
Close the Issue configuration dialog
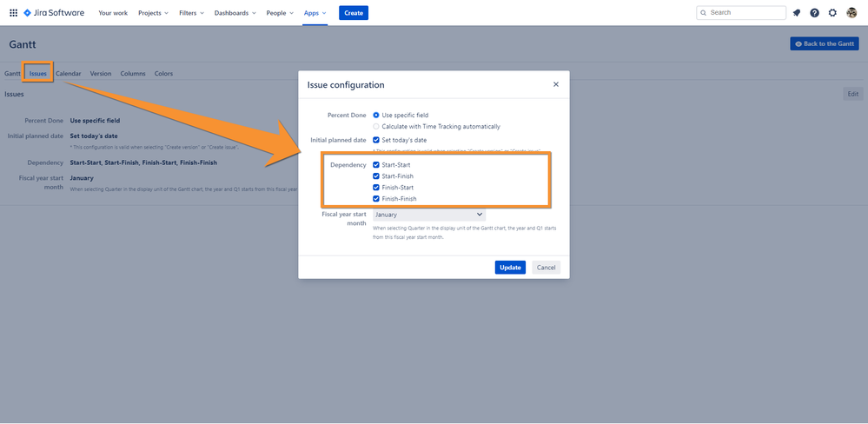556,84
